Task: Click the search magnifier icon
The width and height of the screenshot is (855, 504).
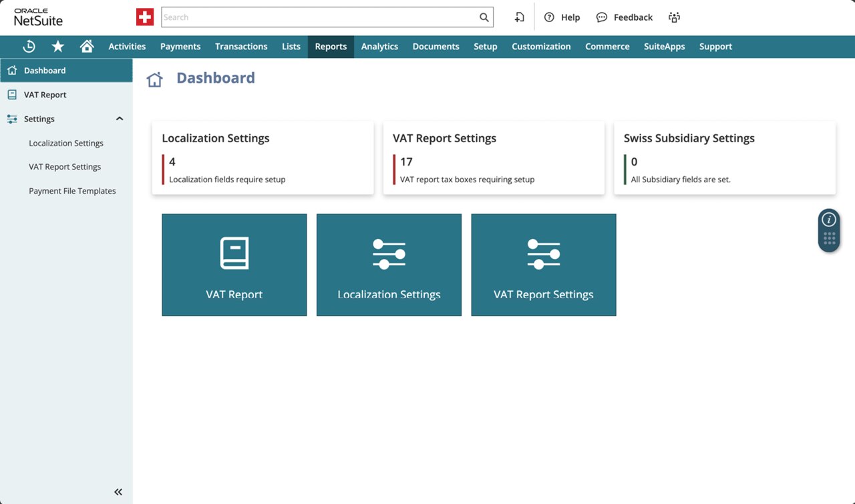Action: (x=484, y=17)
